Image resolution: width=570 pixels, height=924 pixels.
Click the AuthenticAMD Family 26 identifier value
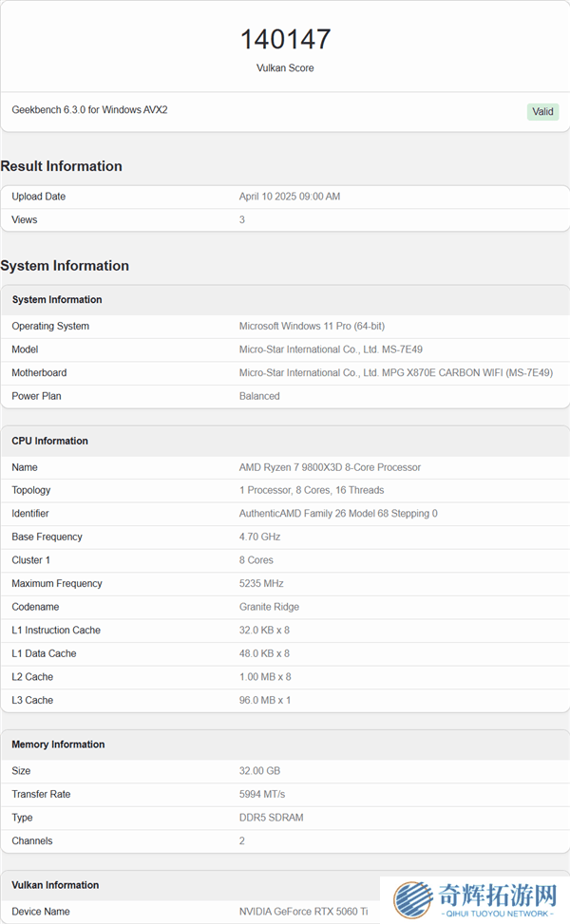338,514
